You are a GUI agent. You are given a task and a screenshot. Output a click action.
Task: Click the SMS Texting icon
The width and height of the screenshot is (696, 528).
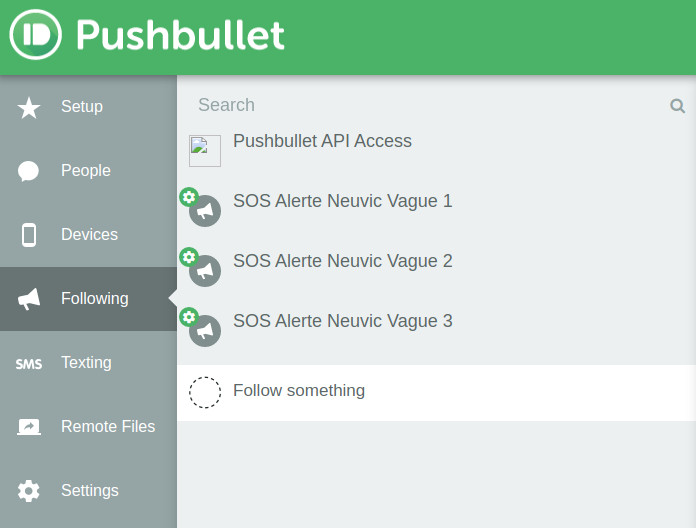(29, 364)
